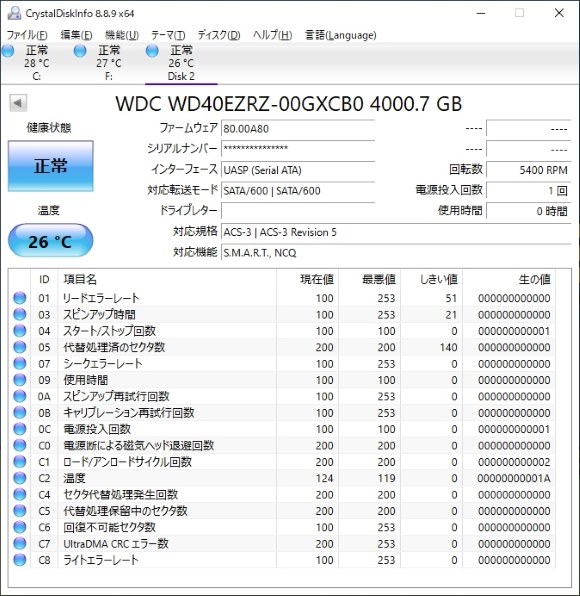Open the 機能(U) menu

click(x=122, y=35)
